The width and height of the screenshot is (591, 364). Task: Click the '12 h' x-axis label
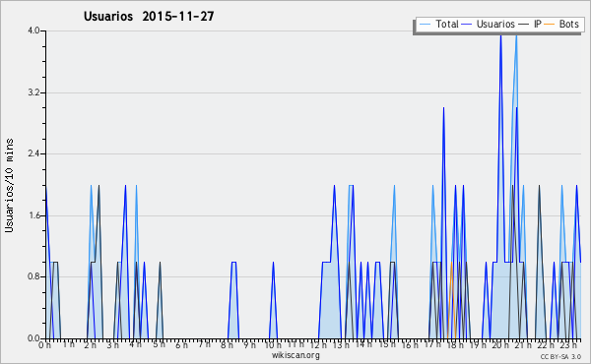[318, 344]
